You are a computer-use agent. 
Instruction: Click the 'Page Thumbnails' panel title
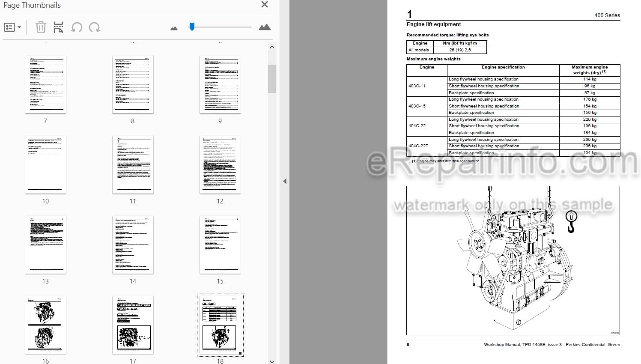32,5
